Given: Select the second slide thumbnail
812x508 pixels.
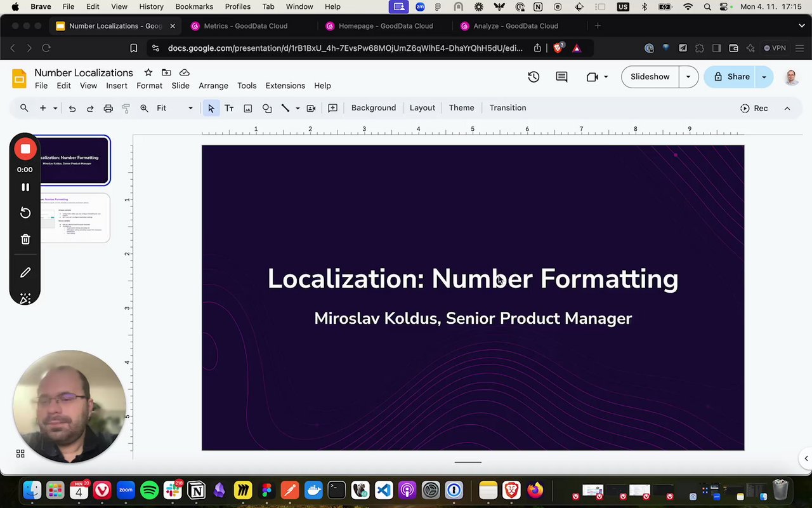Looking at the screenshot, I should coord(75,218).
